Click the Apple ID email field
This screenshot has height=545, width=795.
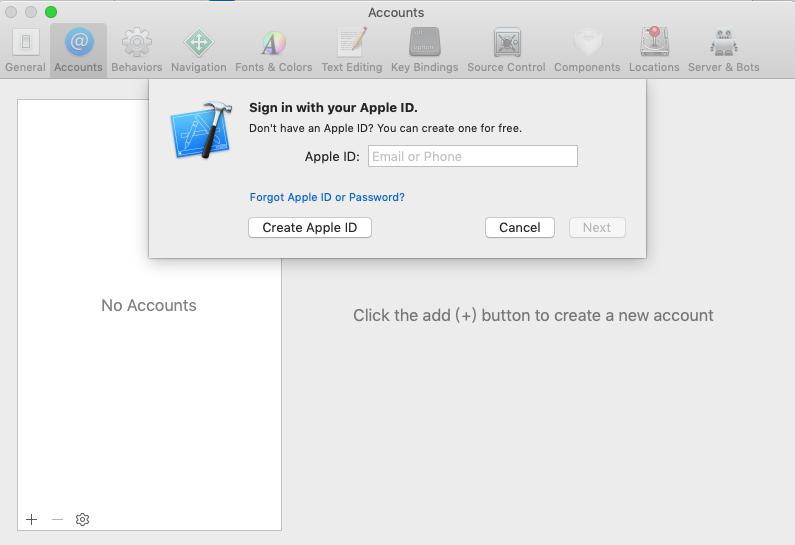click(x=473, y=156)
